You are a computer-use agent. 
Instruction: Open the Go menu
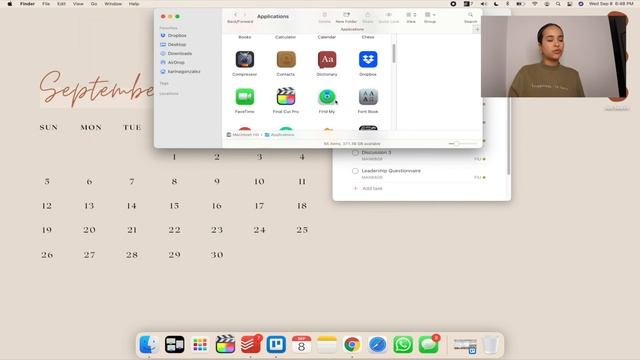pos(94,4)
